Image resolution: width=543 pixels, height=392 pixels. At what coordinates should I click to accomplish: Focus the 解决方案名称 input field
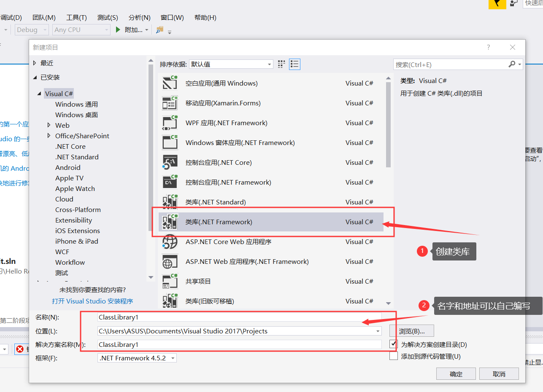[239, 344]
